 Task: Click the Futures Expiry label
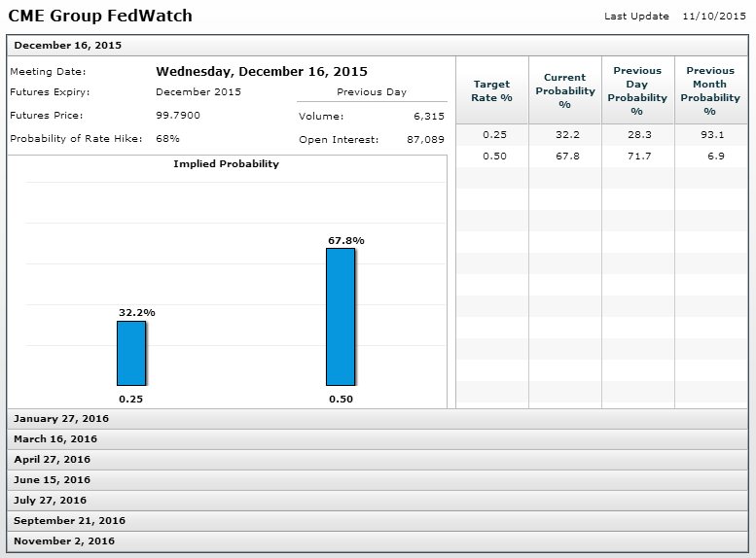click(x=50, y=92)
